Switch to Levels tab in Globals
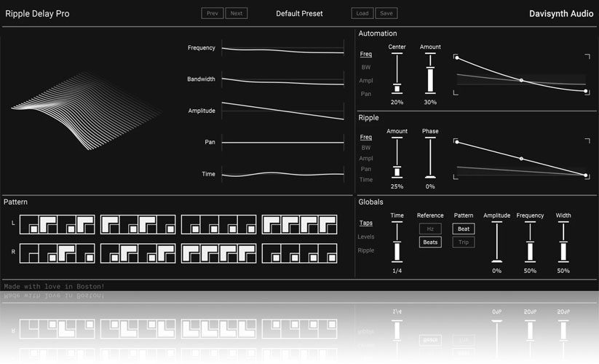The width and height of the screenshot is (599, 364). [367, 237]
